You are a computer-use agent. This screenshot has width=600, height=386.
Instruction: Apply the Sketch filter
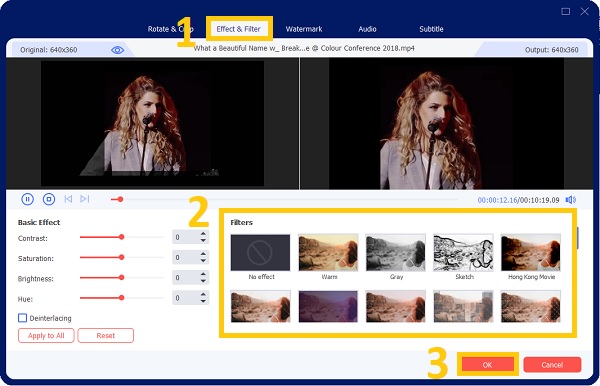coord(463,253)
